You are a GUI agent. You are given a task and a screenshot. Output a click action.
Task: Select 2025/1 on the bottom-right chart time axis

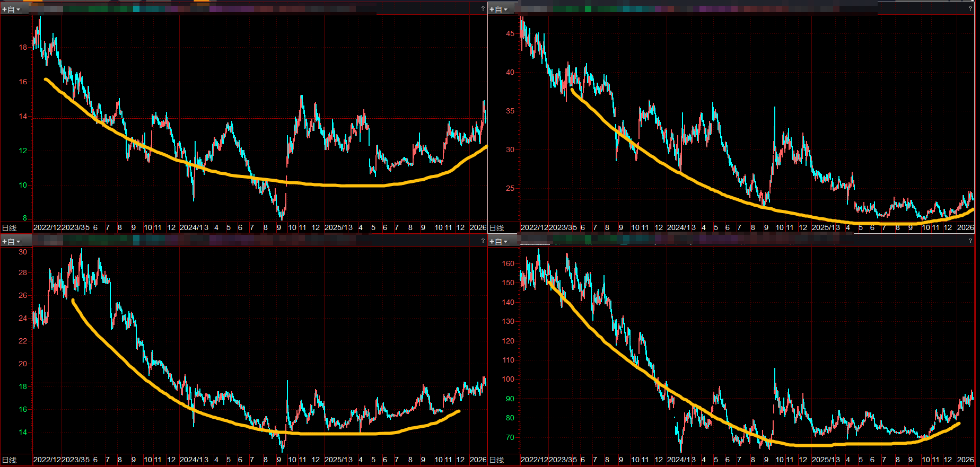pos(822,460)
